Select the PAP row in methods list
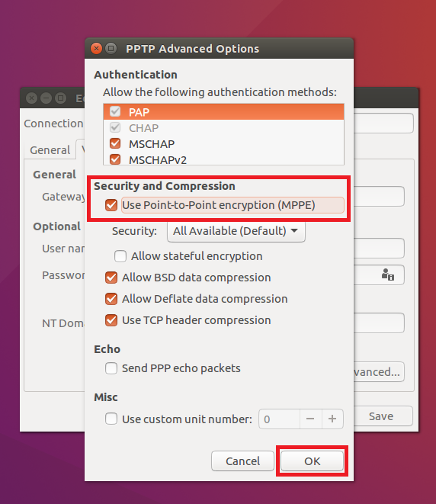This screenshot has height=504, width=436. (223, 112)
